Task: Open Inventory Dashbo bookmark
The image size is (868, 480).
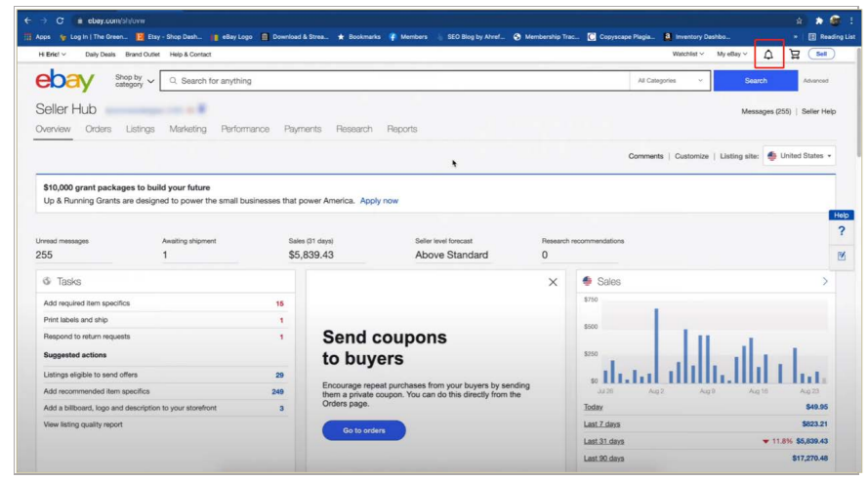Action: click(x=697, y=37)
